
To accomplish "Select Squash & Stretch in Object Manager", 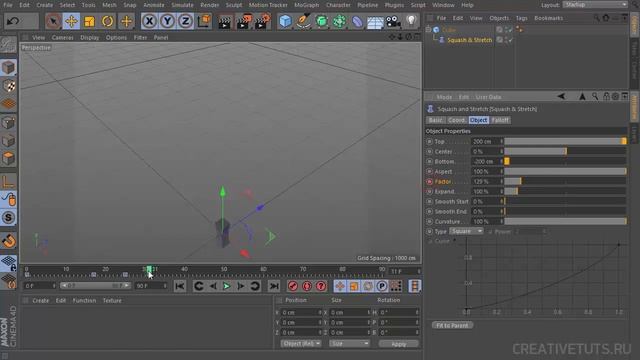I will [x=469, y=40].
